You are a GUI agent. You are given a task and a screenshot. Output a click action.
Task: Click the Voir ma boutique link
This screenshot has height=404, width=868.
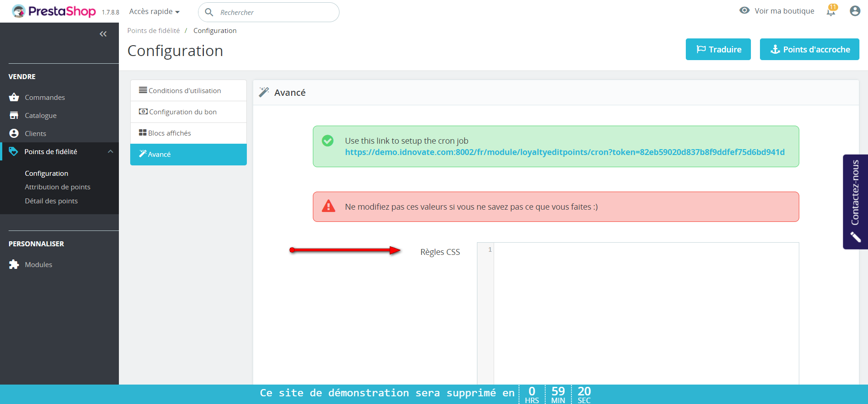(784, 11)
